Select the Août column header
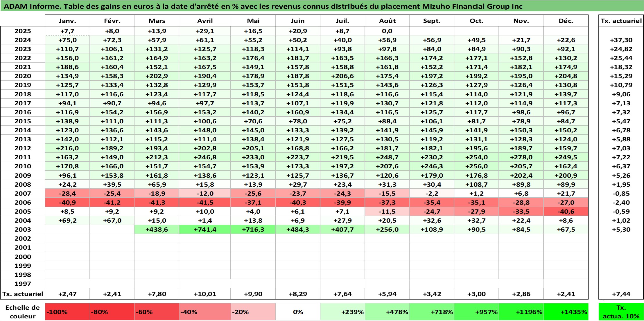 click(387, 21)
